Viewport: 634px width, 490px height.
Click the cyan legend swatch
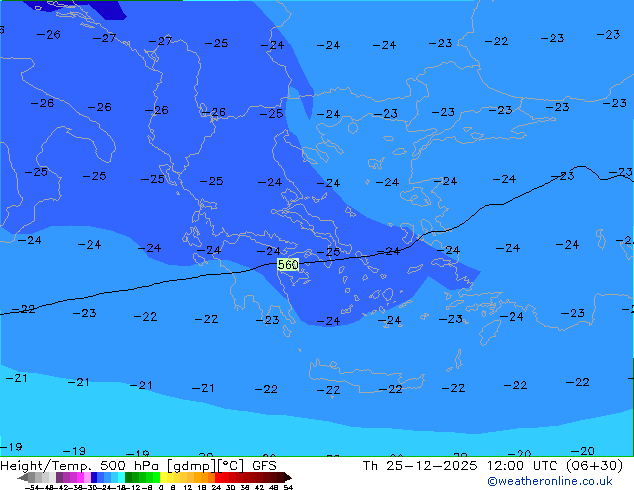pyautogui.click(x=121, y=477)
